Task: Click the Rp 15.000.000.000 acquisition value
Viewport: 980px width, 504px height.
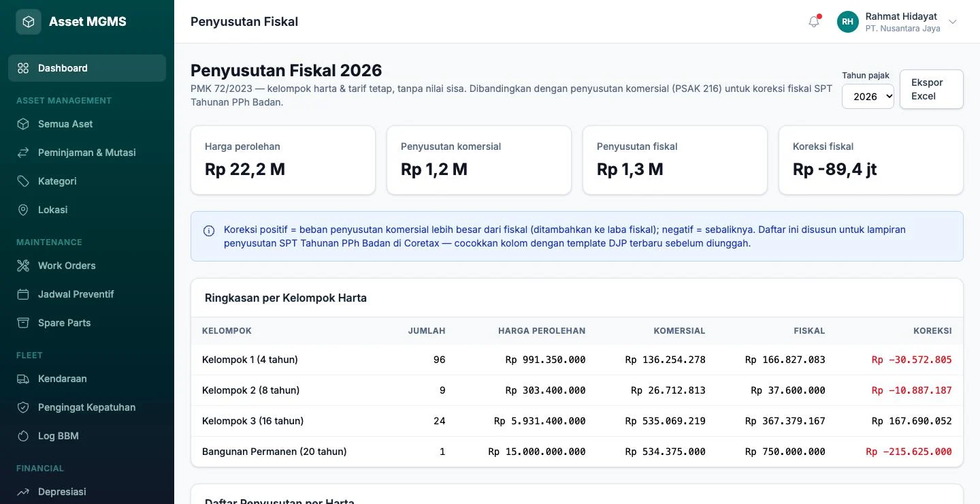Action: tap(537, 452)
